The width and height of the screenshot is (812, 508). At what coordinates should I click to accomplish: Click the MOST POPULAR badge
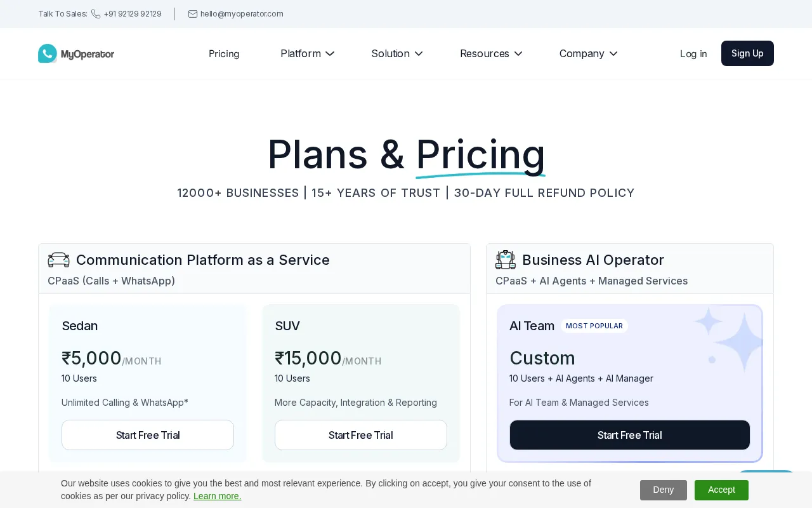pyautogui.click(x=594, y=326)
